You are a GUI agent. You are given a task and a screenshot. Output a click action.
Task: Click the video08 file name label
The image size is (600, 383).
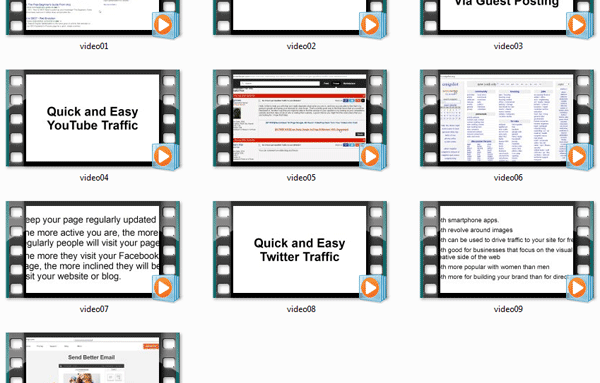(x=301, y=309)
